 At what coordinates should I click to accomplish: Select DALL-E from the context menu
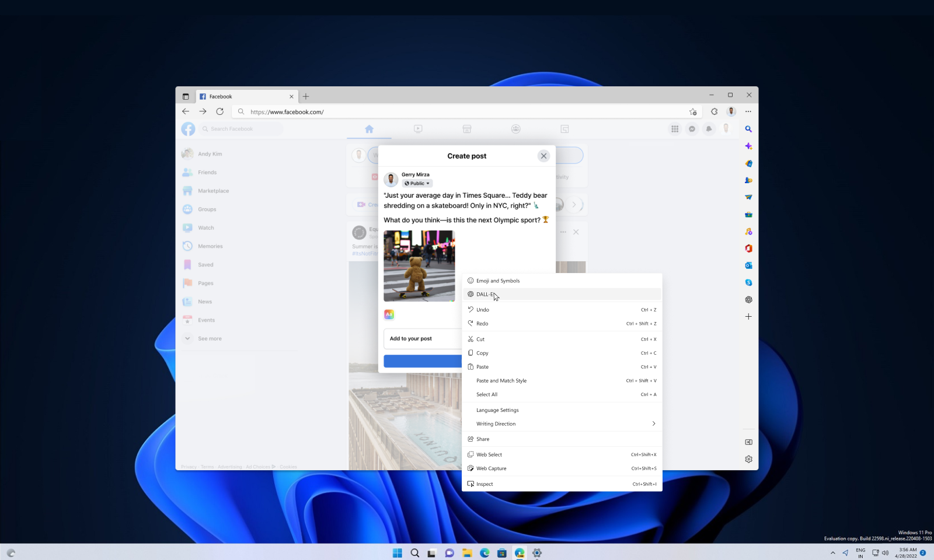(x=562, y=294)
